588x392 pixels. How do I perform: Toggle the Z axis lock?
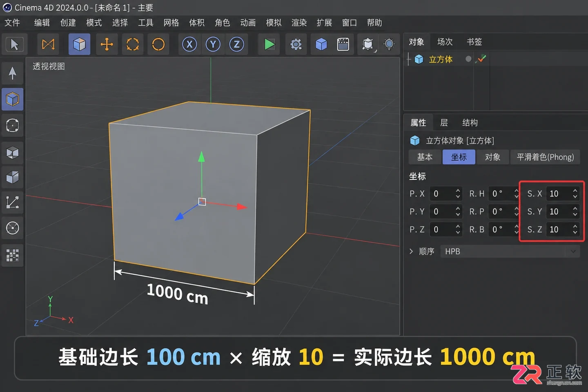coord(237,44)
